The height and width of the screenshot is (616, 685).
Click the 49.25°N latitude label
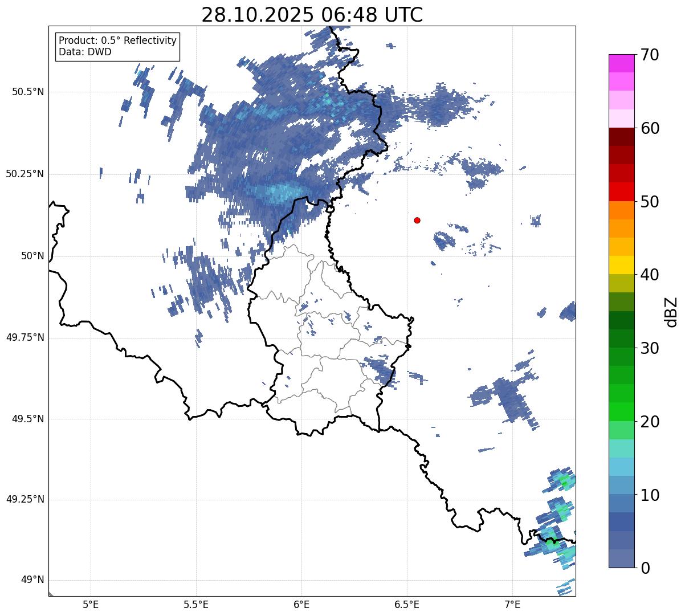25,499
